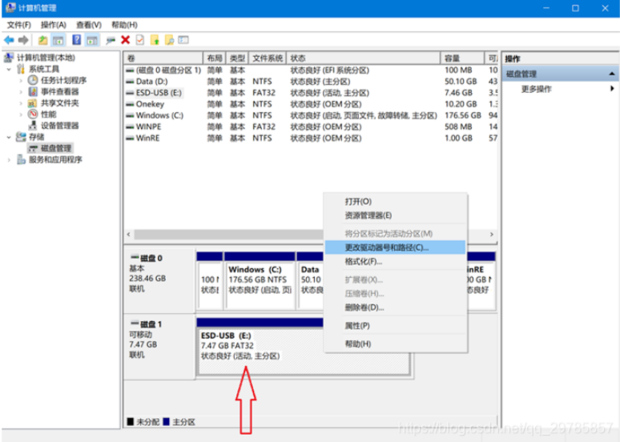
Task: Select the ESD-USB (E:) volume row
Action: tap(311, 93)
